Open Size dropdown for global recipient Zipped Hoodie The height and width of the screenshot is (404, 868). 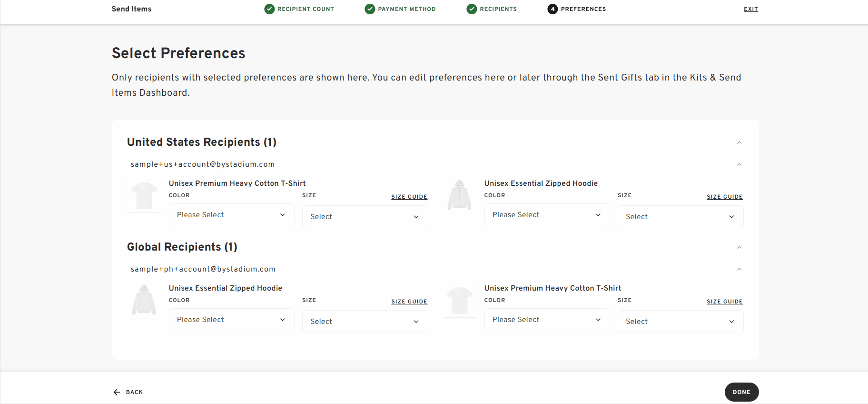[365, 322]
